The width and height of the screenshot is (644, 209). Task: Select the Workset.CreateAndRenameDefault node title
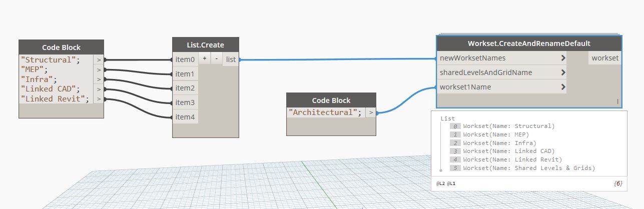pos(529,43)
